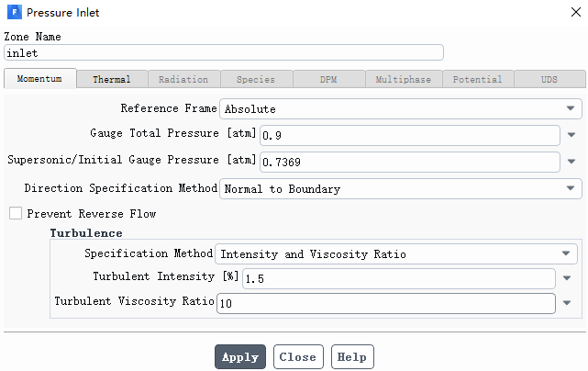This screenshot has width=588, height=371.
Task: Open the Multiphase tab
Action: [404, 79]
